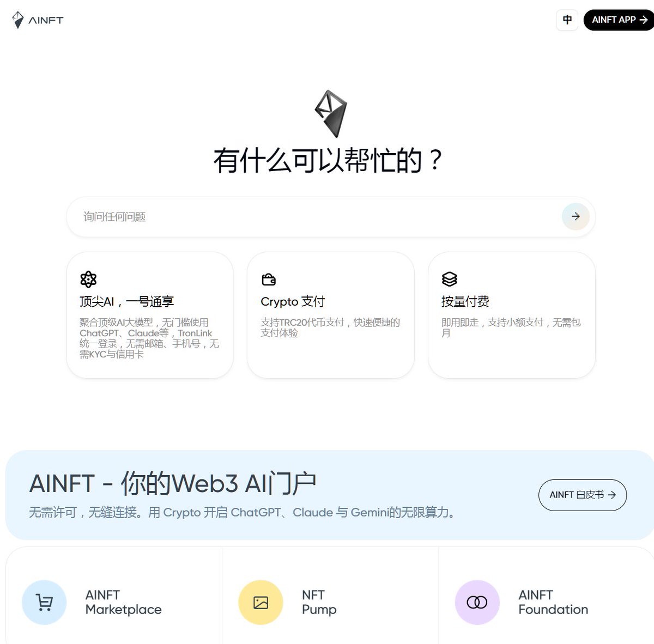Switch language with the 中 button
The image size is (654, 644).
[x=567, y=20]
